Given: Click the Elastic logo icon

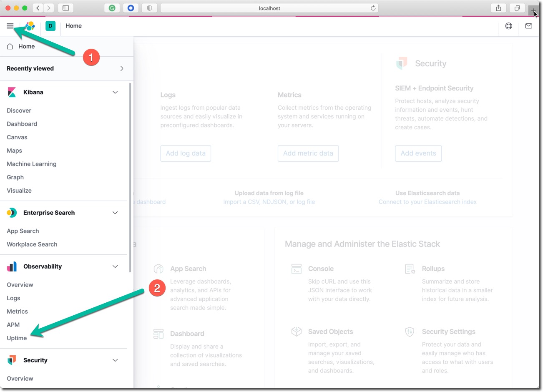Looking at the screenshot, I should tap(30, 26).
